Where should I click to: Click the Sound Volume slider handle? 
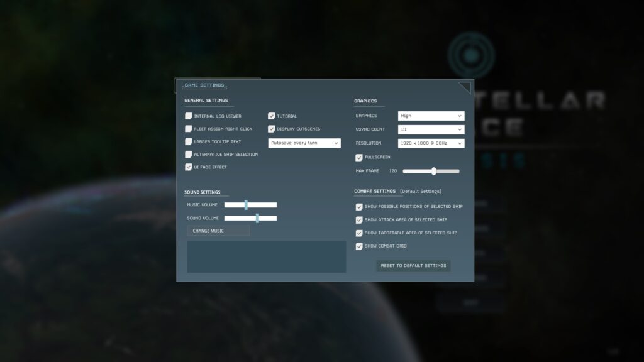257,218
